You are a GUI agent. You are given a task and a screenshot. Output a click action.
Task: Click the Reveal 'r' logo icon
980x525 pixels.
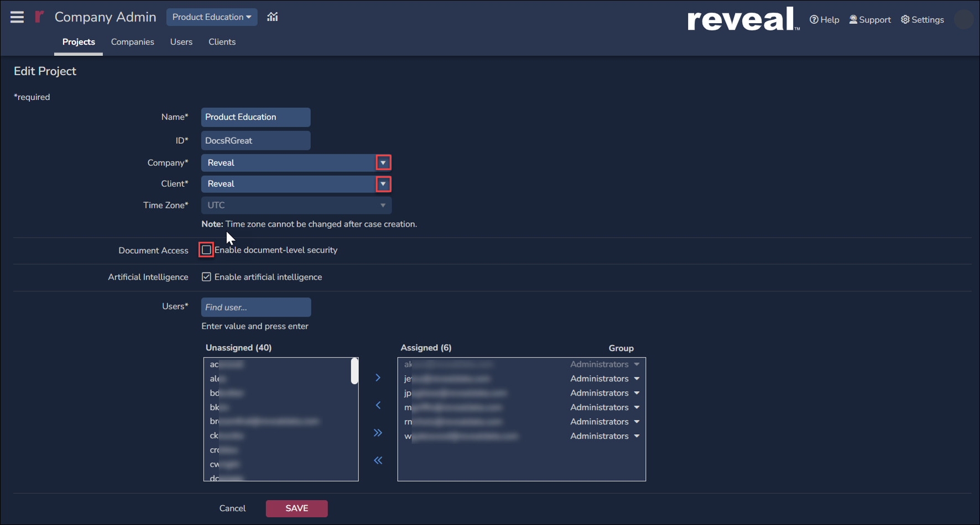coord(39,17)
